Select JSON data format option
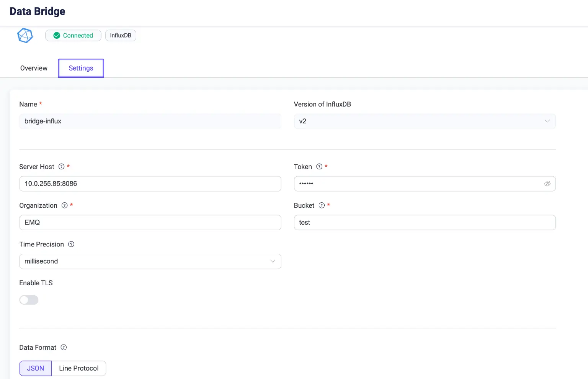The height and width of the screenshot is (379, 588). tap(35, 368)
